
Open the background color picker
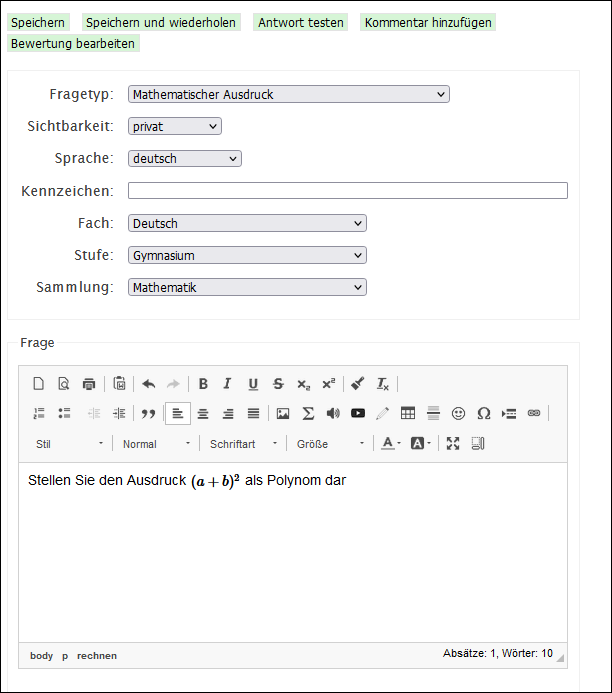click(x=420, y=443)
